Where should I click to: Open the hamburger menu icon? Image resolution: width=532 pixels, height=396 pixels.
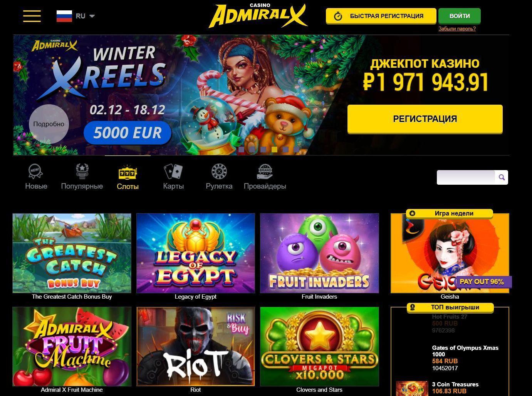[32, 16]
